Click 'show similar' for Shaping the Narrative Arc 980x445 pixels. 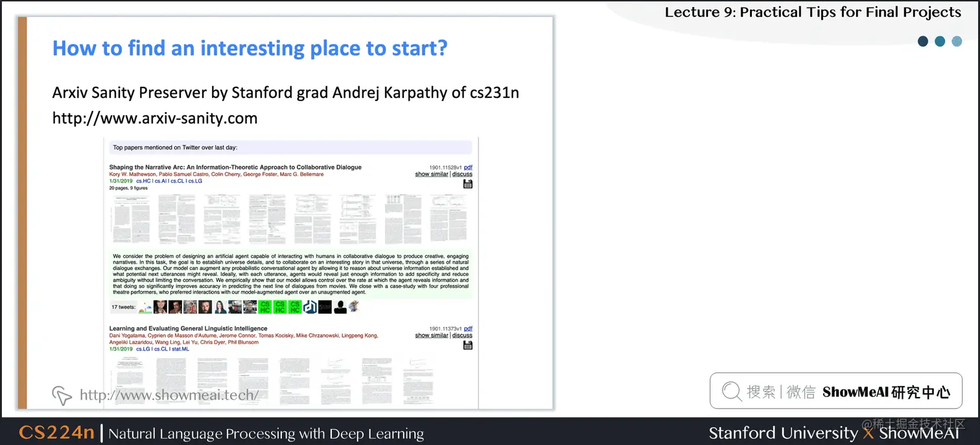click(x=432, y=174)
